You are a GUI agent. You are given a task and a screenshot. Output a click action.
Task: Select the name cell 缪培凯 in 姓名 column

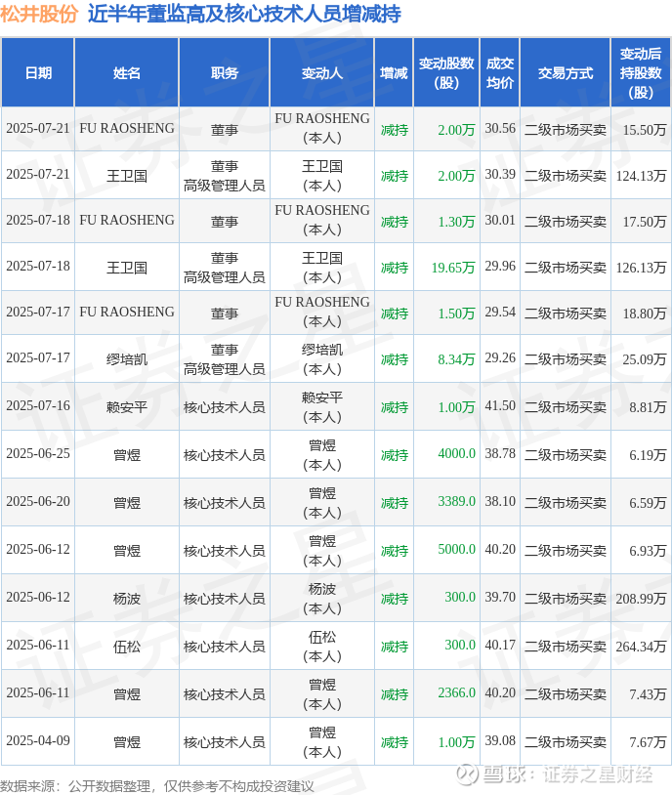(127, 359)
